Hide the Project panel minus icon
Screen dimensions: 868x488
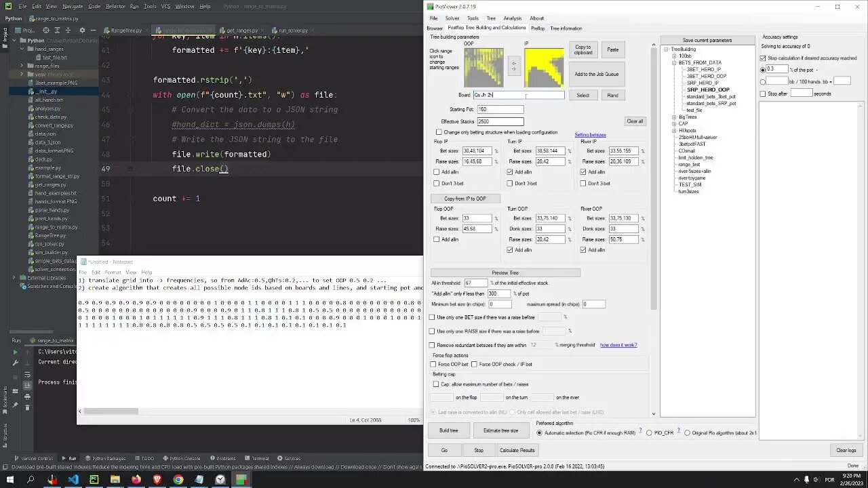94,30
